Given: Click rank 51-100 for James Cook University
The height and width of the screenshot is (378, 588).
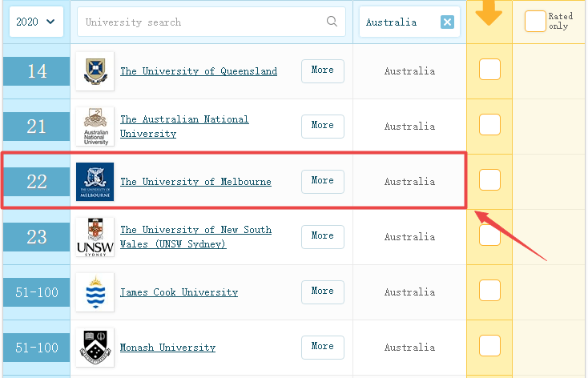Looking at the screenshot, I should click(x=36, y=292).
